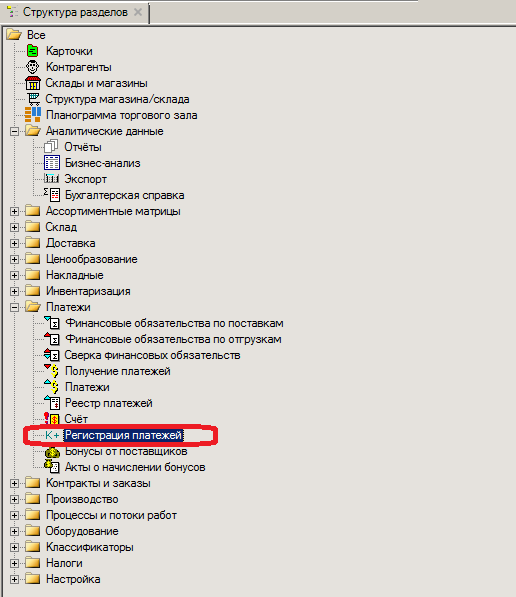Click the Склады и магазины building icon
Image resolution: width=516 pixels, height=597 pixels.
(x=33, y=83)
